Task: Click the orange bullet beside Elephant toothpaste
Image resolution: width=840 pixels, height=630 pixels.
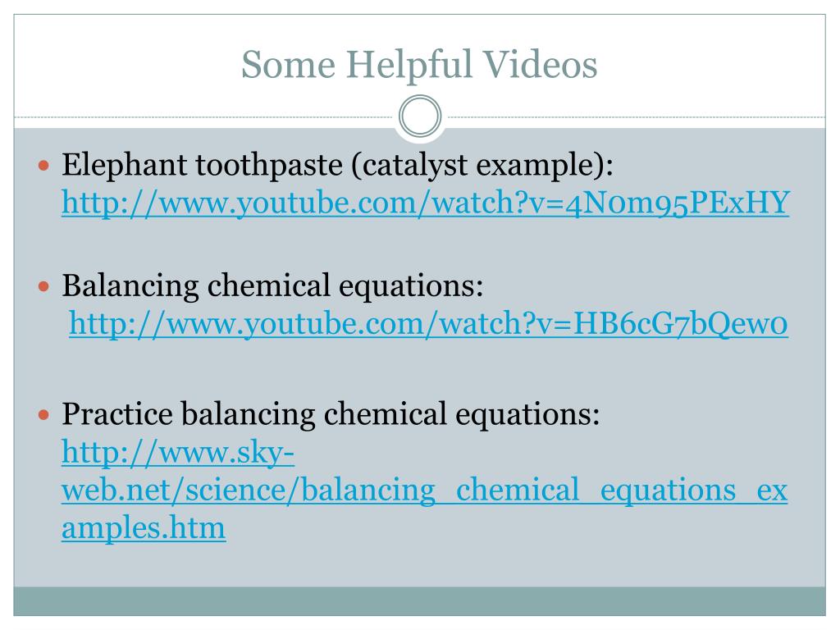Action: point(44,165)
